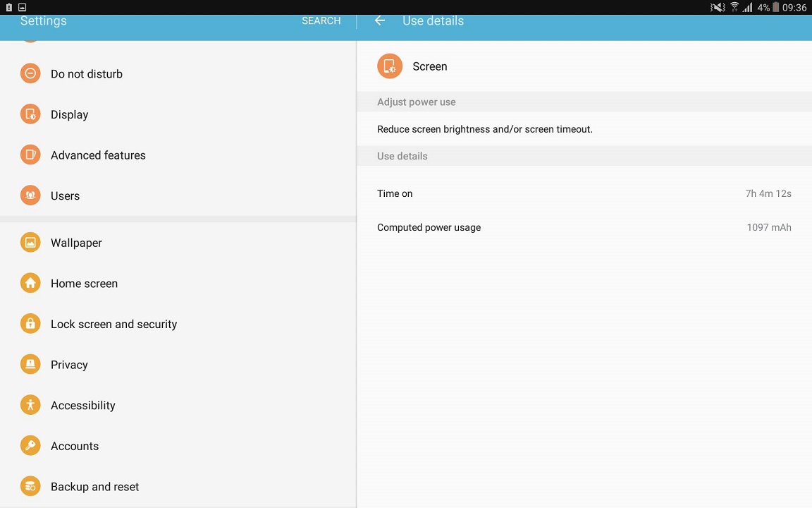Tap the signal strength icon

point(747,7)
